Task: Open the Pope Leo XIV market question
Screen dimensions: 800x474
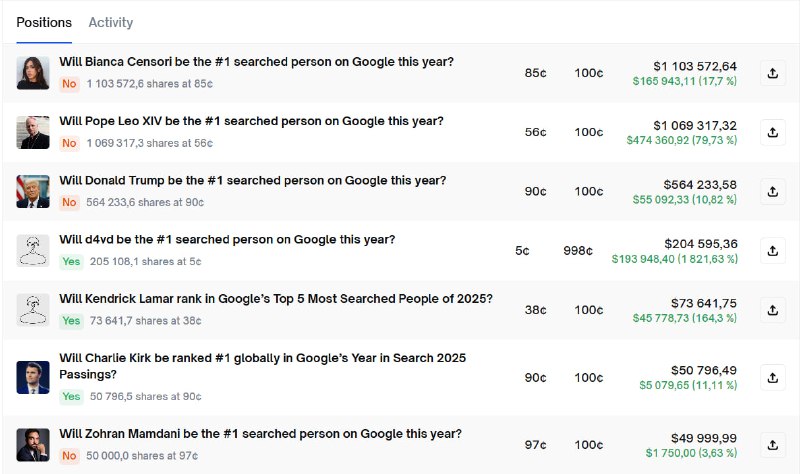Action: coord(251,121)
